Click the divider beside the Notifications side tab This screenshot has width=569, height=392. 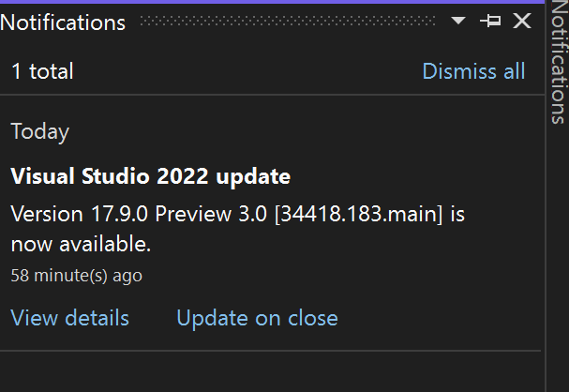[x=546, y=196]
